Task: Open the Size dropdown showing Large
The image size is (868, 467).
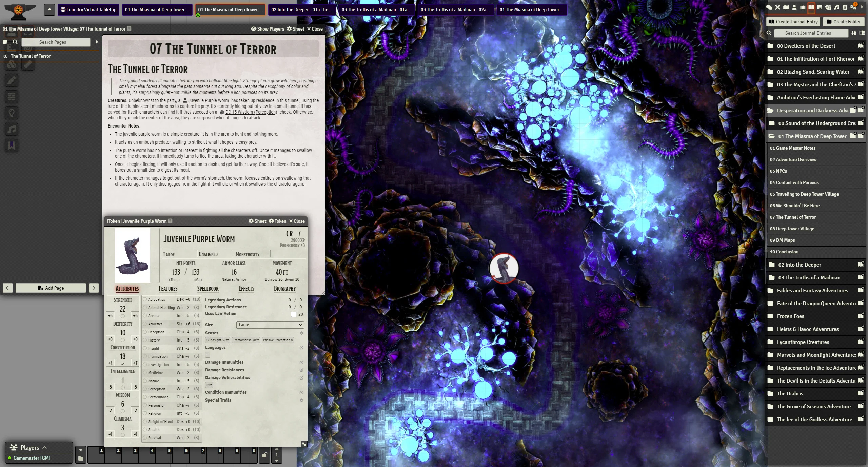Action: click(270, 325)
